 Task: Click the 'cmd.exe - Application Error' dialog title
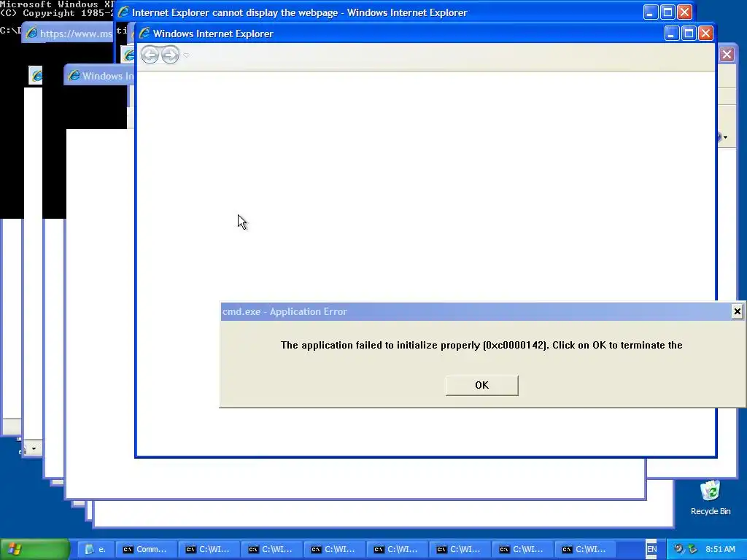coord(285,311)
